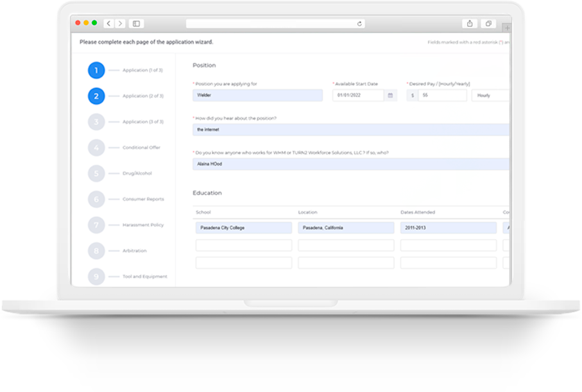Click the Desired Pay amount field
The height and width of the screenshot is (392, 582).
point(443,96)
